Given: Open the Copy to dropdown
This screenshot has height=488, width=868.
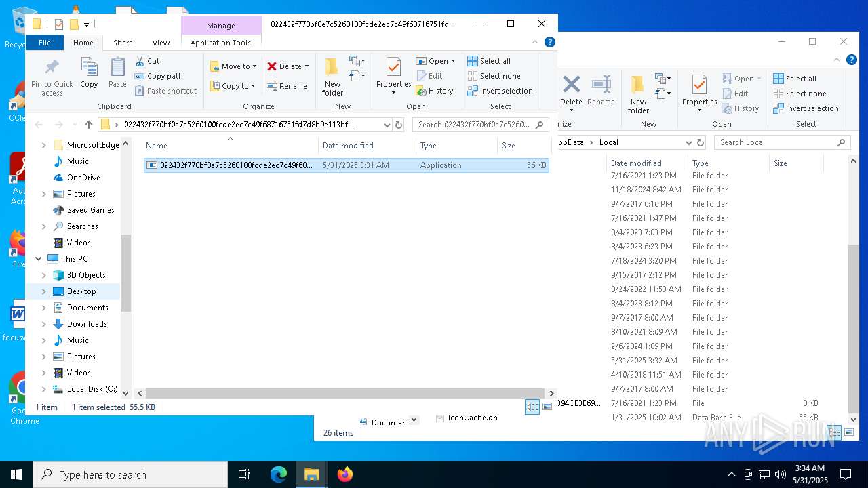Looking at the screenshot, I should click(x=233, y=86).
